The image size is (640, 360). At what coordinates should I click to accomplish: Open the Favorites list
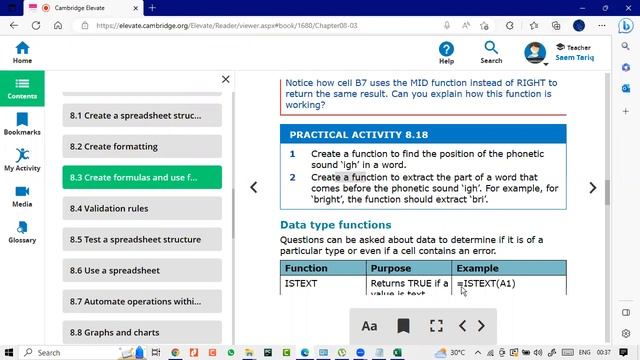[534, 26]
